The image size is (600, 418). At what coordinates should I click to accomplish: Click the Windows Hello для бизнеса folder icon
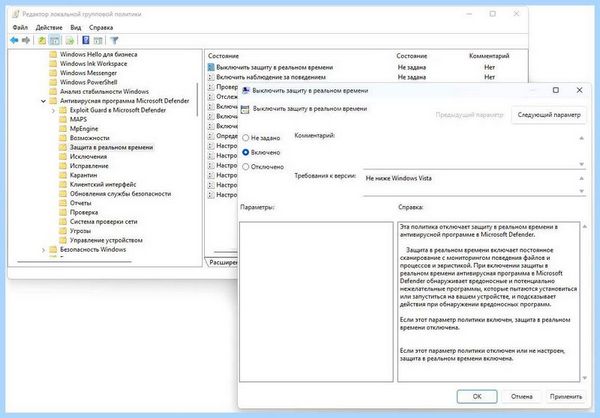pyautogui.click(x=53, y=54)
